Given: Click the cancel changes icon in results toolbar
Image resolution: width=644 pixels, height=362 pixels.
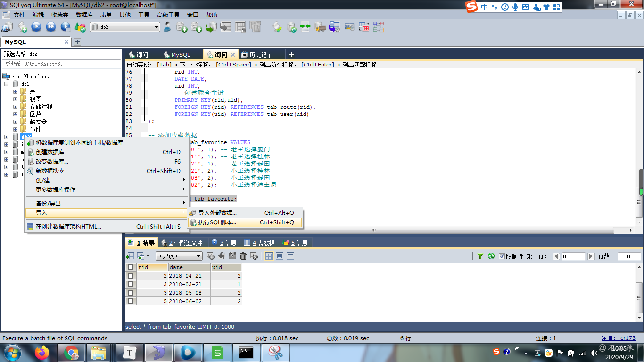Looking at the screenshot, I should click(254, 256).
